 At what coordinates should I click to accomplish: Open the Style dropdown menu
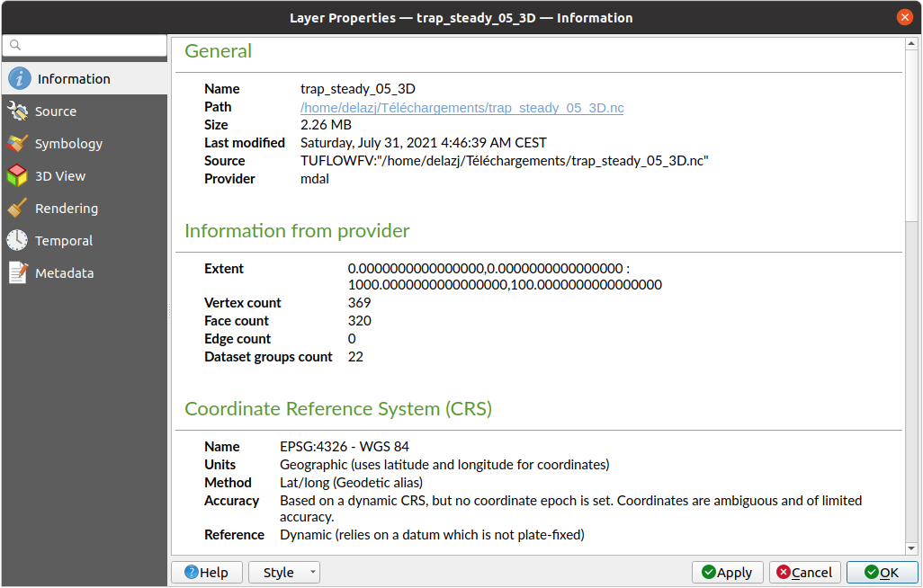284,573
